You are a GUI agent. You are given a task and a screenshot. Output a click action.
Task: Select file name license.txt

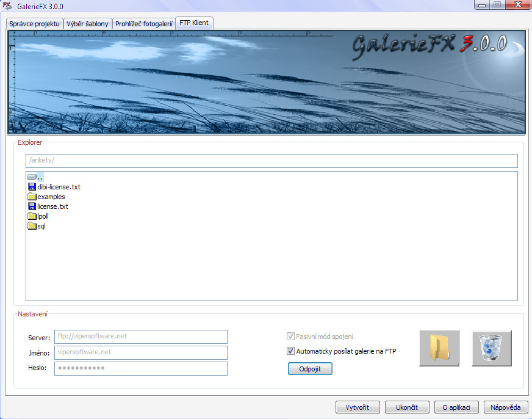tap(52, 206)
